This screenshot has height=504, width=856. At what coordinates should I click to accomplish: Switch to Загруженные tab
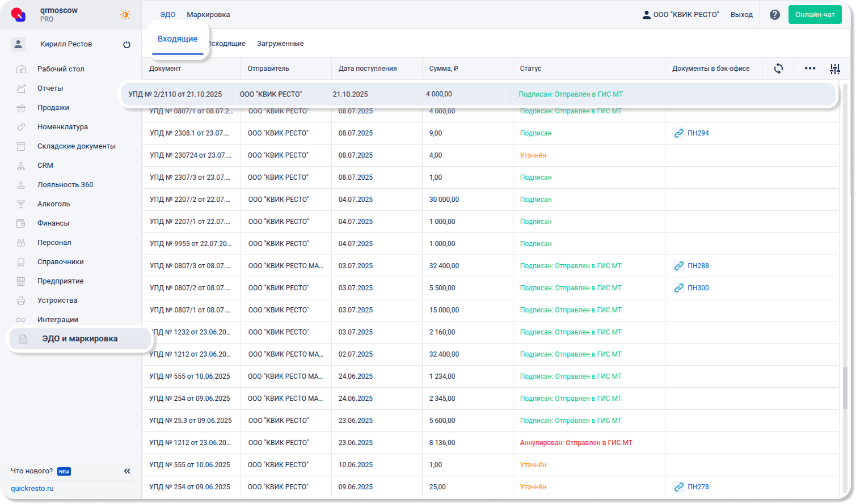pos(280,44)
